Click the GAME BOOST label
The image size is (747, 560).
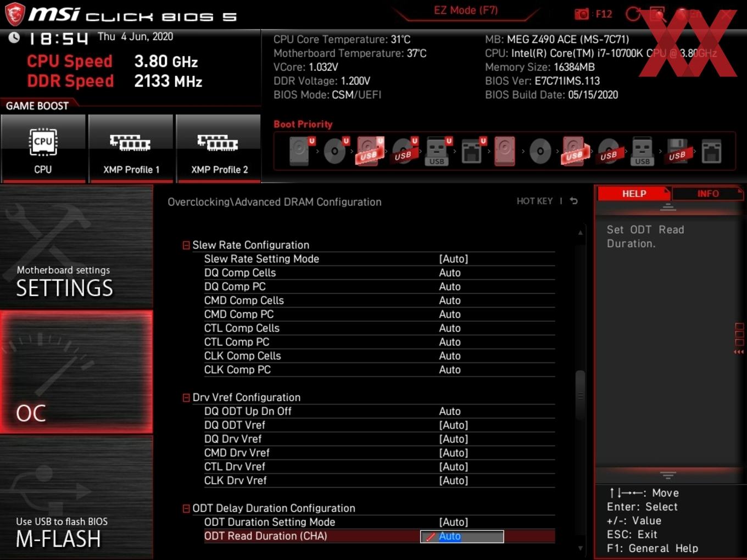[x=37, y=105]
